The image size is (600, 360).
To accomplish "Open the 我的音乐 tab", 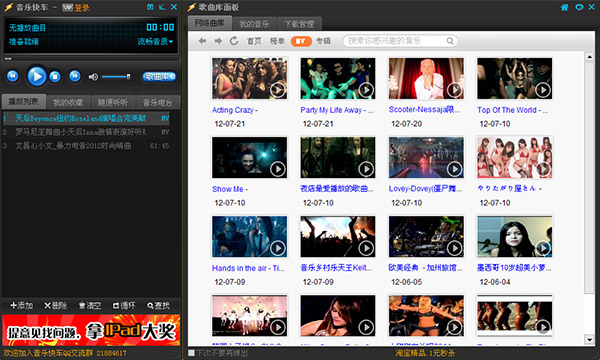I will click(254, 24).
